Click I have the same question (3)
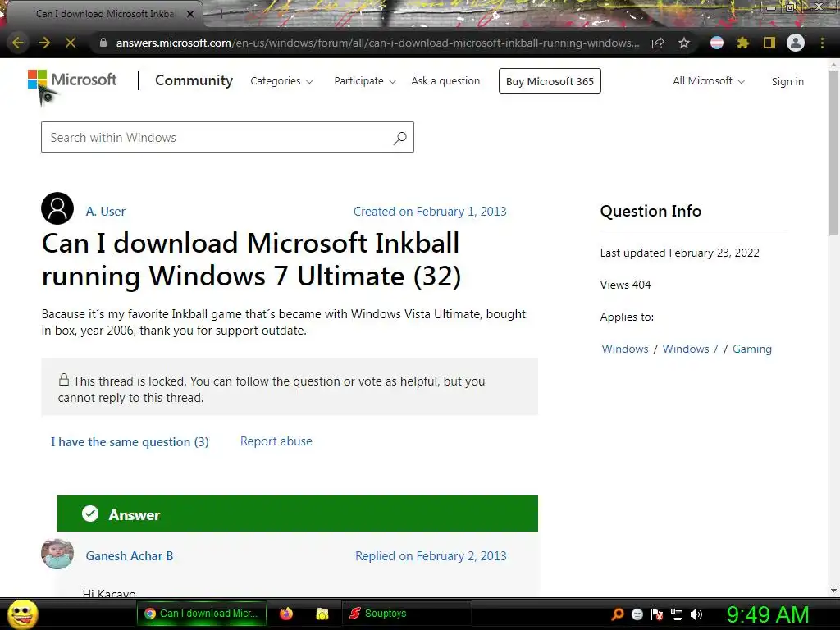Viewport: 840px width, 630px height. click(x=130, y=442)
